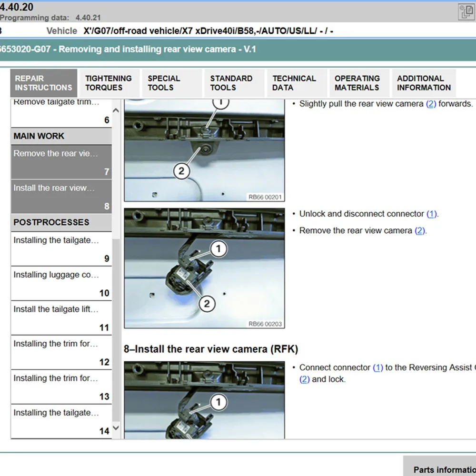Image resolution: width=476 pixels, height=476 pixels.
Task: Open step 10 Installing luggage compartment
Action: pyautogui.click(x=61, y=284)
